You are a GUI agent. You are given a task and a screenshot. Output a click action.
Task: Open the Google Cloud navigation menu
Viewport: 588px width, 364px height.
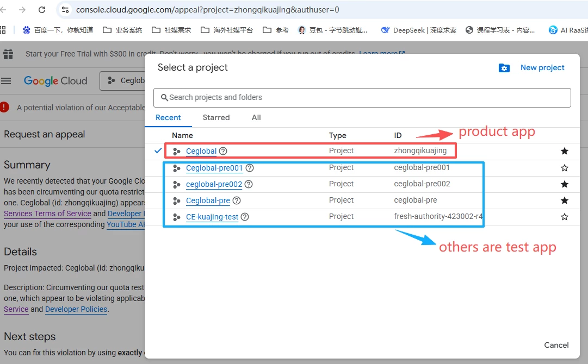coord(6,81)
